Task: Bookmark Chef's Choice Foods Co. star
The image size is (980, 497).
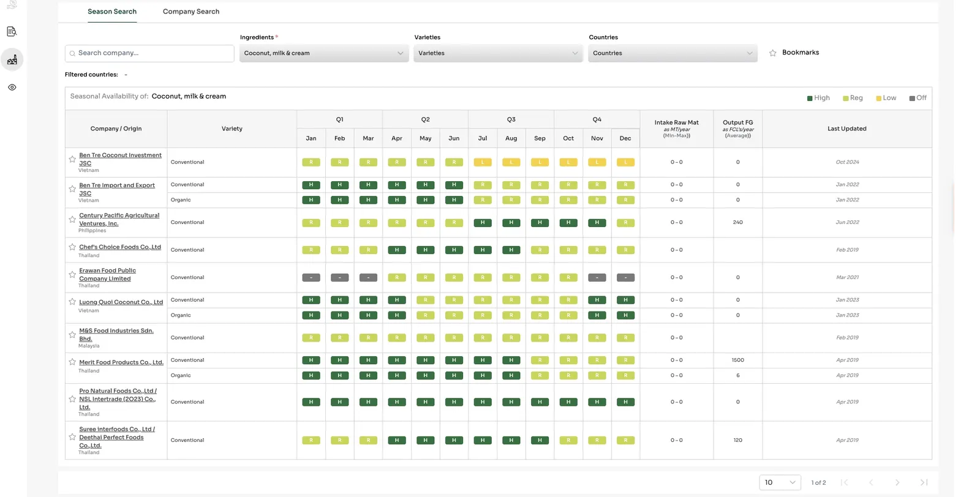Action: pos(72,247)
